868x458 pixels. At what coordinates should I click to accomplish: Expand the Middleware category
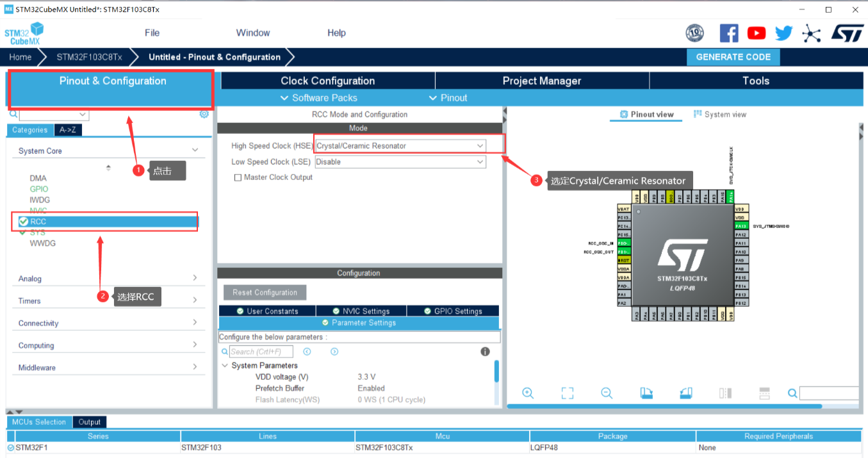pyautogui.click(x=195, y=367)
